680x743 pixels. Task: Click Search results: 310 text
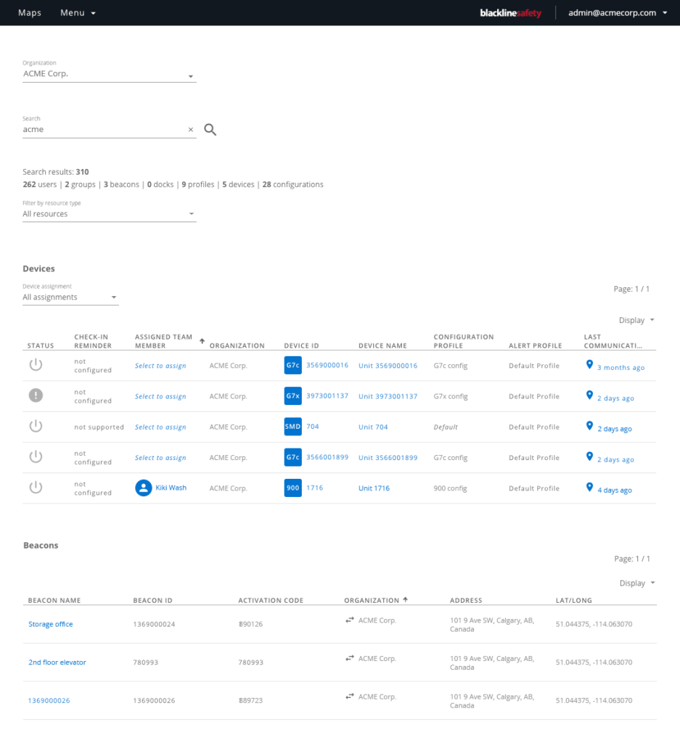pos(56,172)
